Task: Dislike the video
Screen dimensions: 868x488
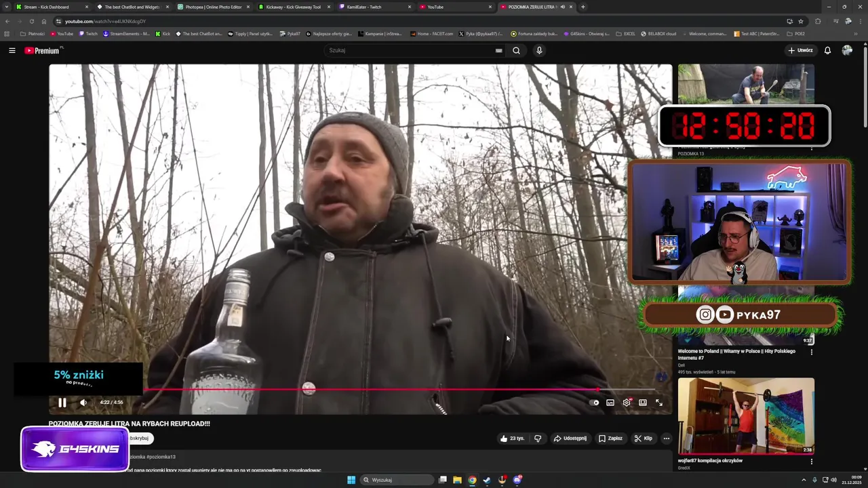Action: 538,439
